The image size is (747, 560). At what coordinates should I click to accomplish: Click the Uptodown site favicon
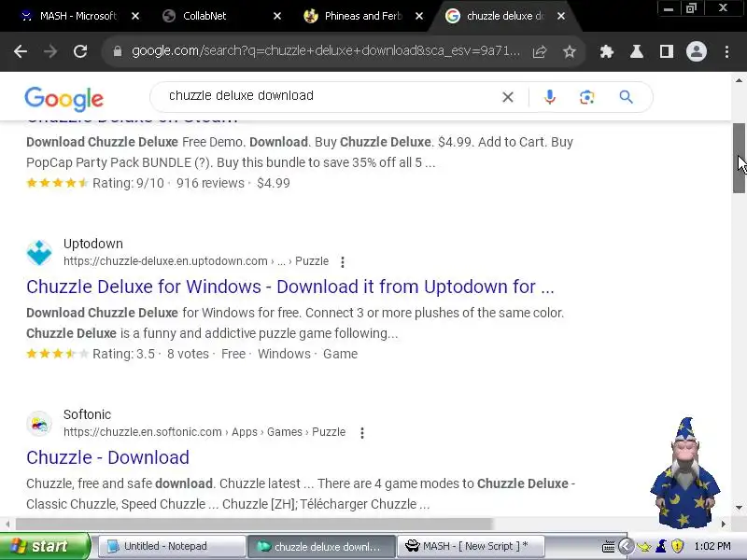[39, 252]
